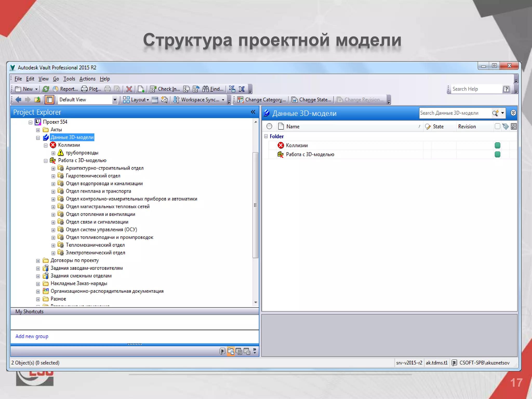Expand the Акты folder
Image resolution: width=532 pixels, height=399 pixels.
point(38,130)
